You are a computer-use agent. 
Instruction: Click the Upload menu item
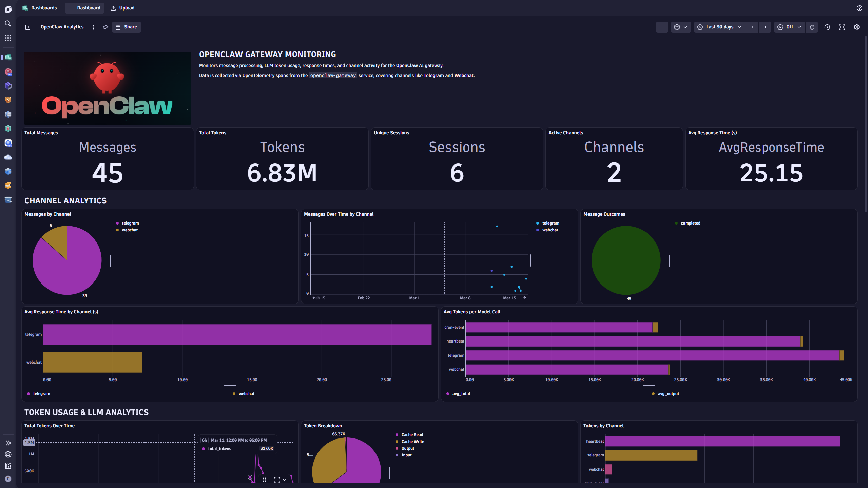[x=122, y=8]
